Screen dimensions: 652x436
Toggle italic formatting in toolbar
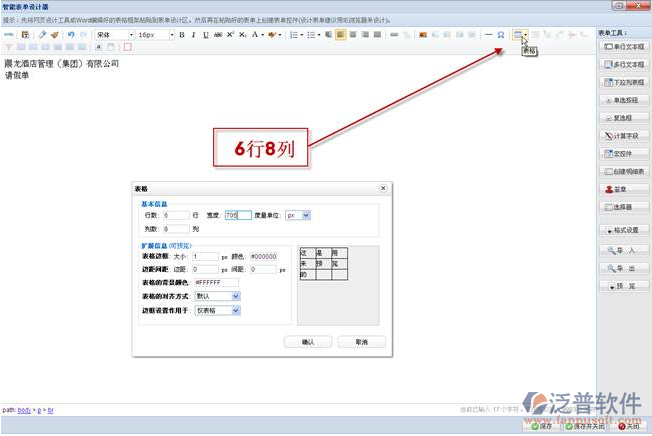pyautogui.click(x=193, y=35)
